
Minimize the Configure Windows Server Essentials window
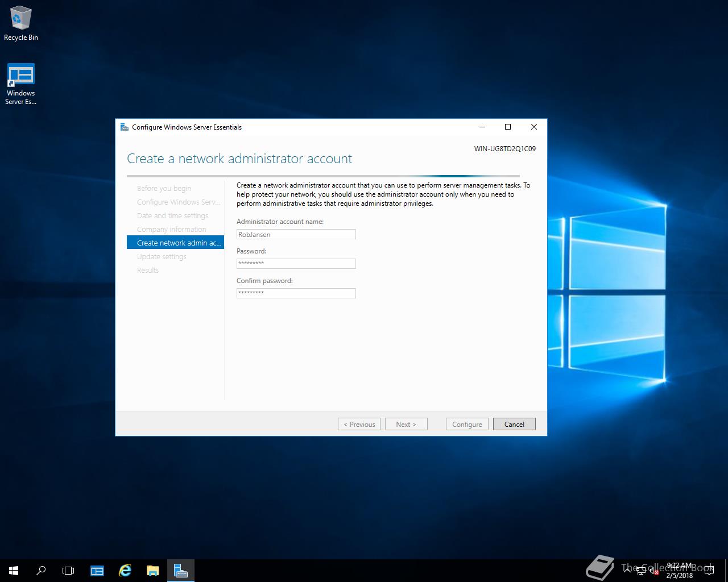pyautogui.click(x=482, y=127)
